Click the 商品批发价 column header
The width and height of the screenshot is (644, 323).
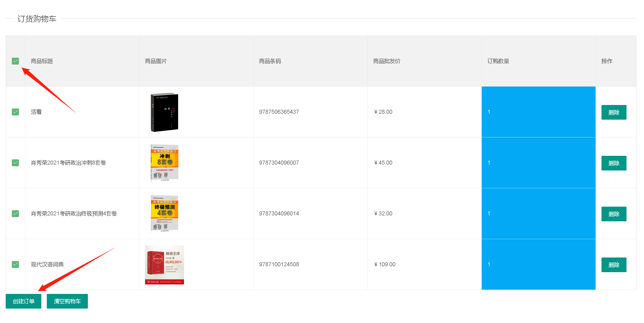pos(386,61)
